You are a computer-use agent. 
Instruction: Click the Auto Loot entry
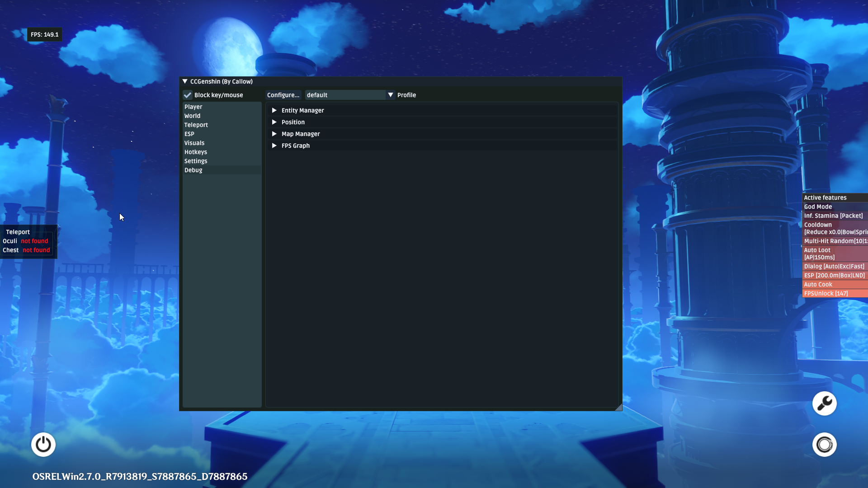pyautogui.click(x=835, y=253)
